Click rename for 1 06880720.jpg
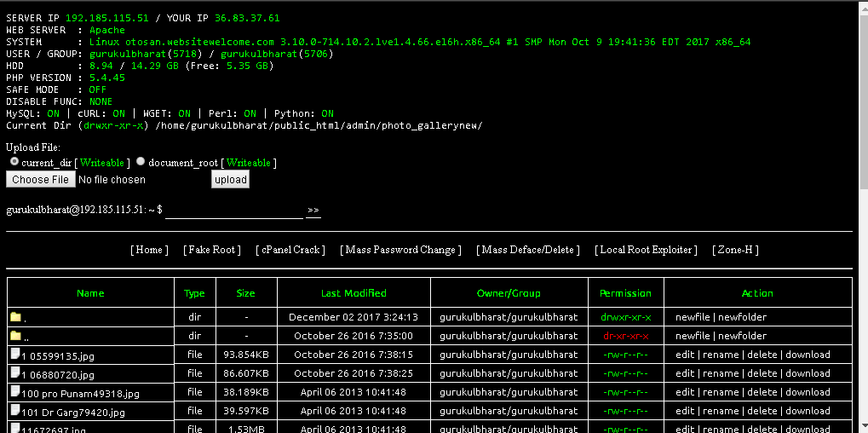 click(721, 373)
